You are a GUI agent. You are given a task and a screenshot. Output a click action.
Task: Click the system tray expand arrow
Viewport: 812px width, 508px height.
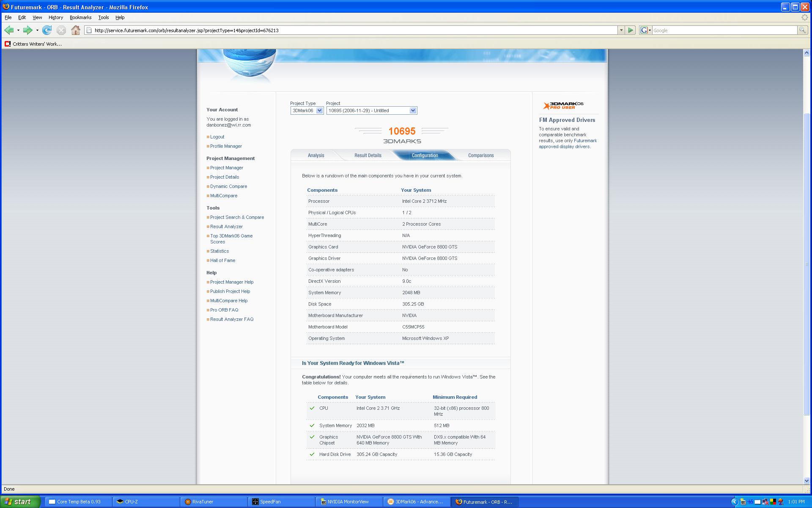click(x=734, y=502)
